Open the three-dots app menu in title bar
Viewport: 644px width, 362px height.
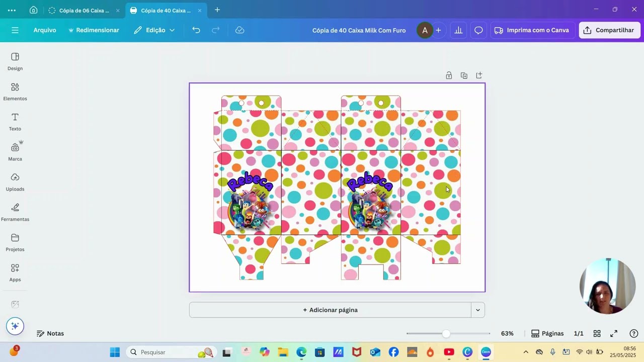(x=12, y=10)
